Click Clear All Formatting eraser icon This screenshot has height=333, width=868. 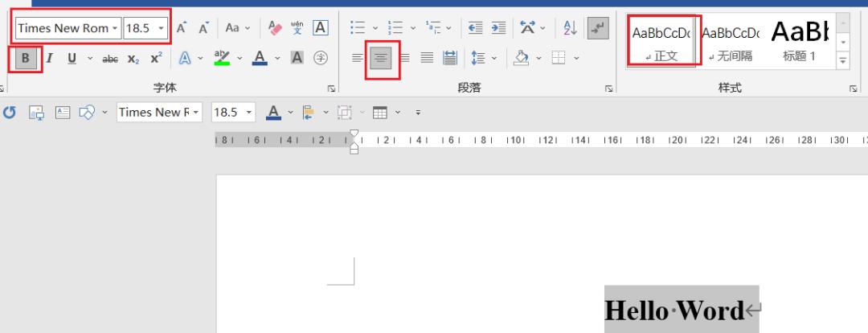tap(275, 27)
